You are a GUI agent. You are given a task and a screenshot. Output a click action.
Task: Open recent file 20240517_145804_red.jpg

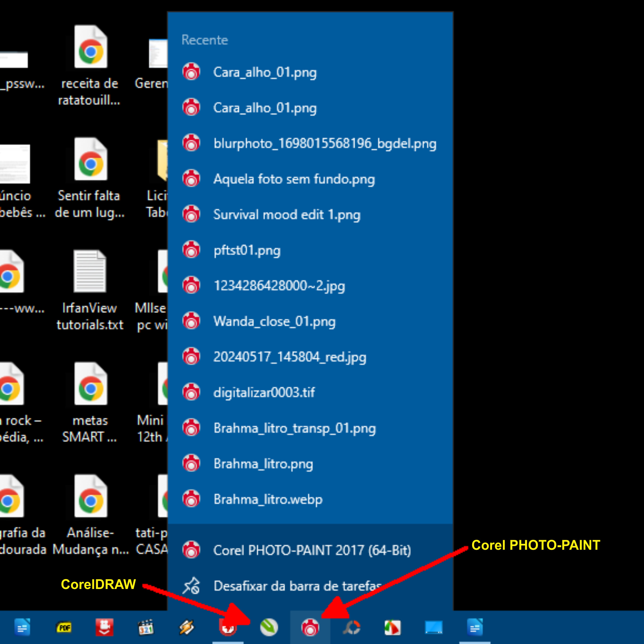pyautogui.click(x=290, y=357)
